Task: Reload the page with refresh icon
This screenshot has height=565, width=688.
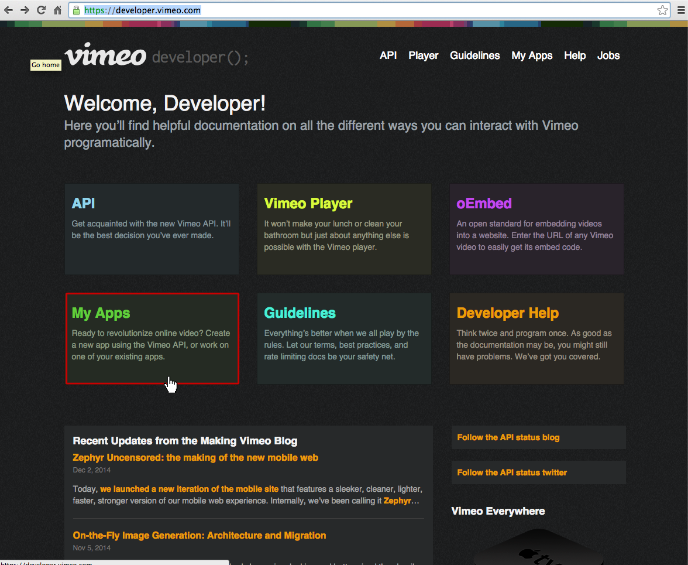Action: point(42,10)
